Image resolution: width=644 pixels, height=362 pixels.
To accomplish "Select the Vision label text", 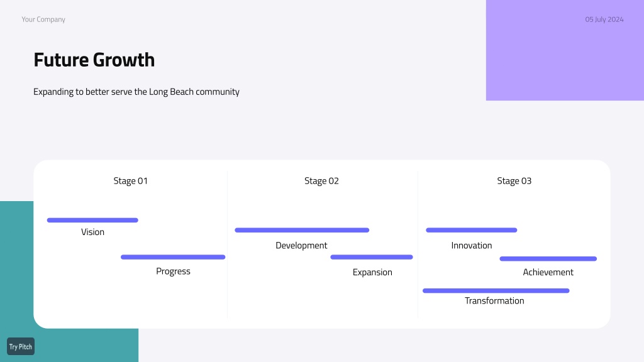I will point(93,232).
